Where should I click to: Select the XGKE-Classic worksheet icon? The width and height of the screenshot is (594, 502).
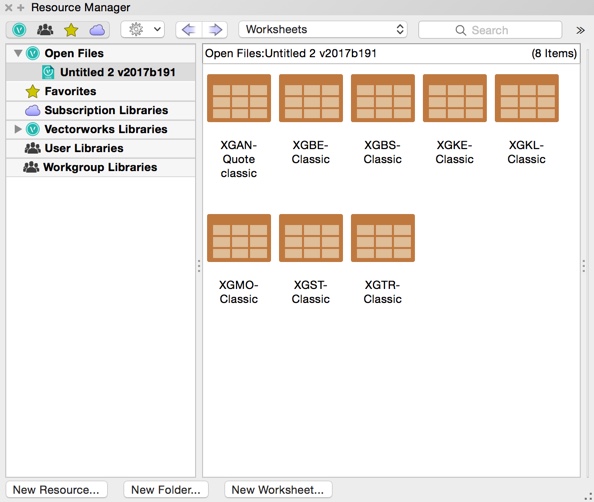point(455,98)
